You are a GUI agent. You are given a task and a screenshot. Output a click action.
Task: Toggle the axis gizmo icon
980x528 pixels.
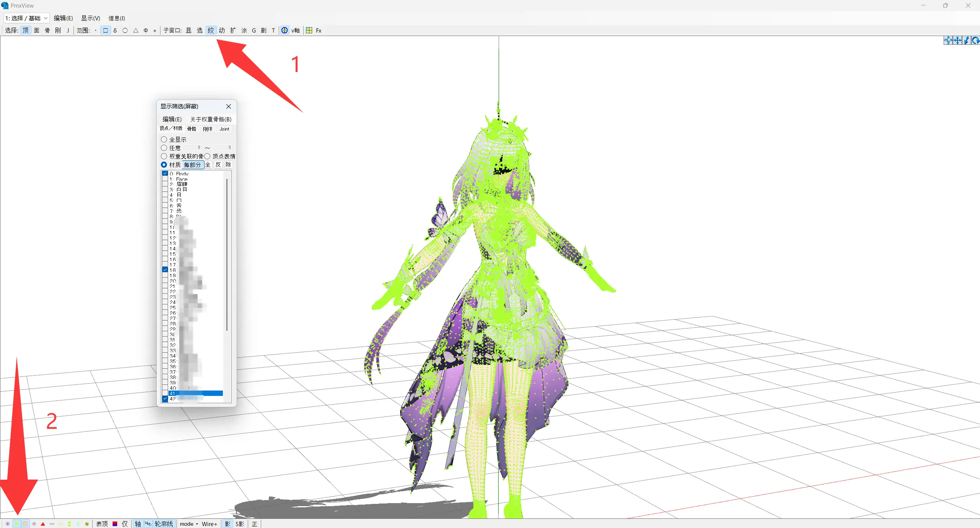[x=285, y=30]
